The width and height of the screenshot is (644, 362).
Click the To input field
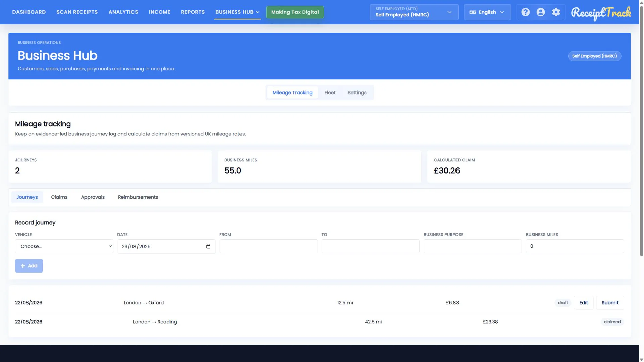(370, 246)
